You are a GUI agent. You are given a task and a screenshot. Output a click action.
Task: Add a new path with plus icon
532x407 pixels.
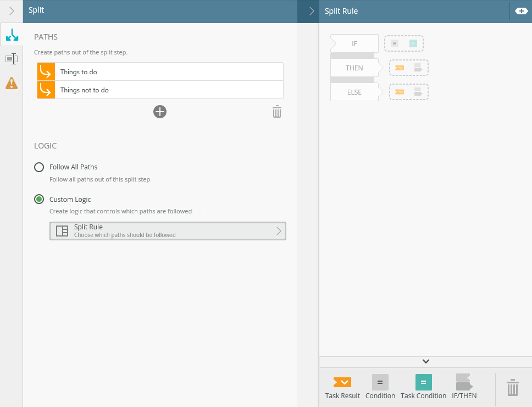(160, 112)
